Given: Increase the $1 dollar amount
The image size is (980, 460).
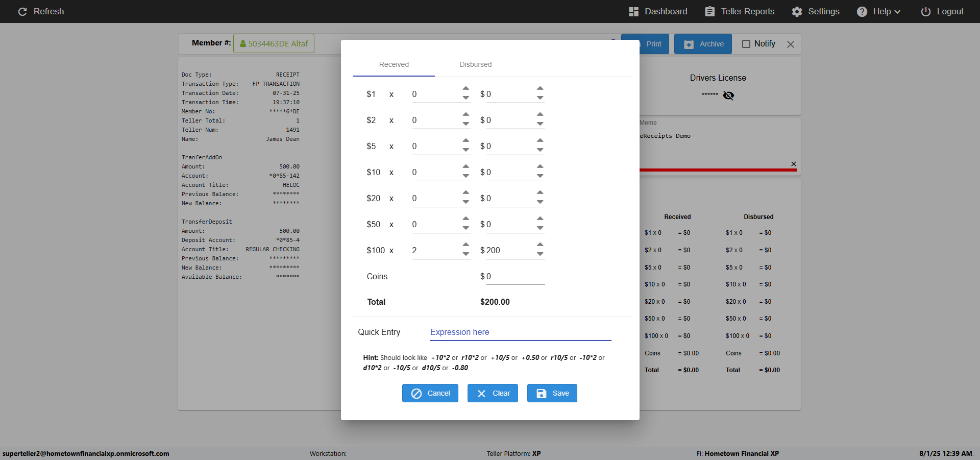Looking at the screenshot, I should tap(540, 88).
